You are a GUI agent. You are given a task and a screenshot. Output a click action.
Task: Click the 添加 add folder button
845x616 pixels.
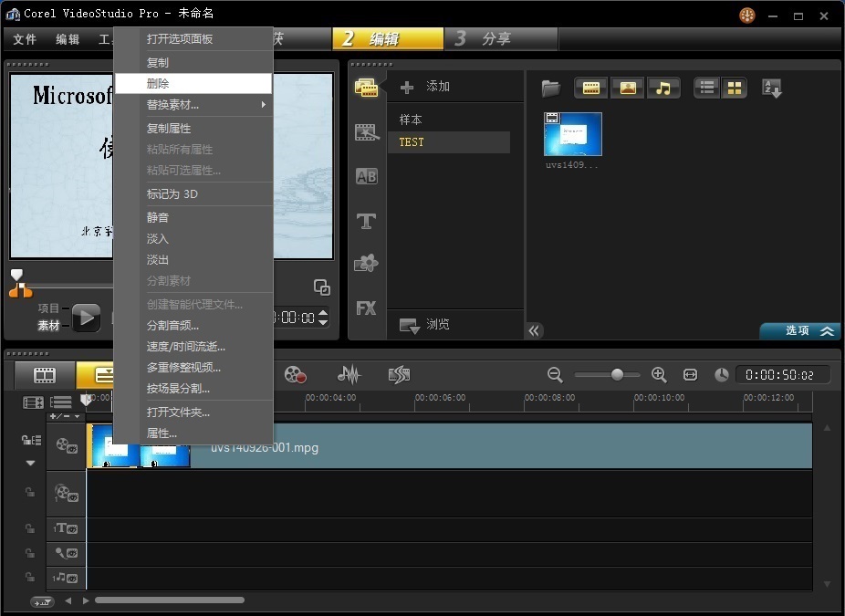(x=426, y=87)
